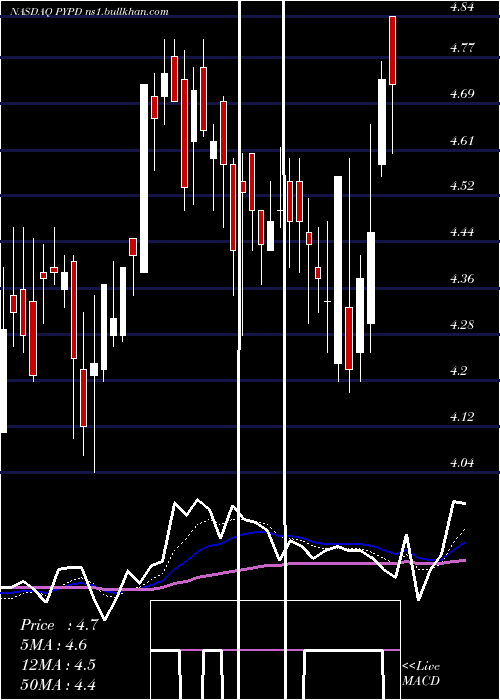The image size is (500, 700).
Task: Click the 4.36 price axis label
Action: tap(462, 279)
